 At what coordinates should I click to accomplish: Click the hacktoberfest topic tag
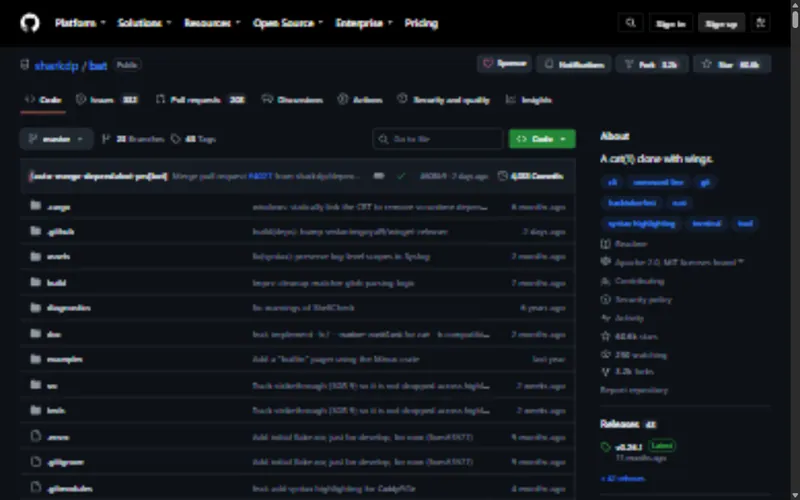coord(632,203)
